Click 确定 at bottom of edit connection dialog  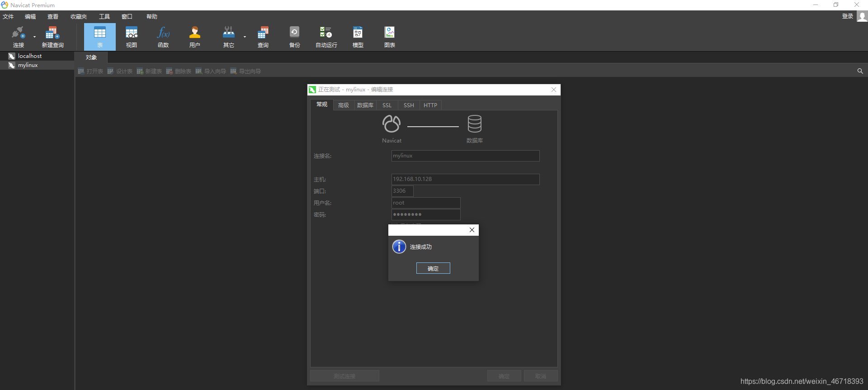click(504, 376)
